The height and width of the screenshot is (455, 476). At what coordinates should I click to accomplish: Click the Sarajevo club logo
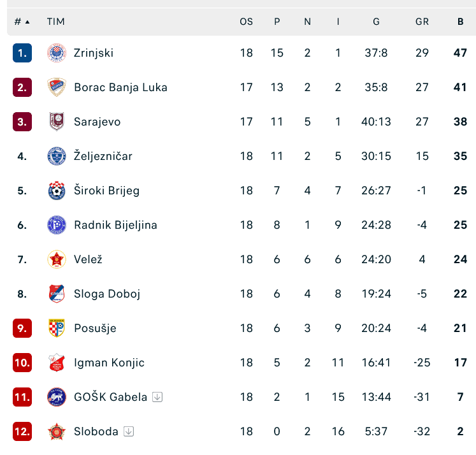coord(57,122)
